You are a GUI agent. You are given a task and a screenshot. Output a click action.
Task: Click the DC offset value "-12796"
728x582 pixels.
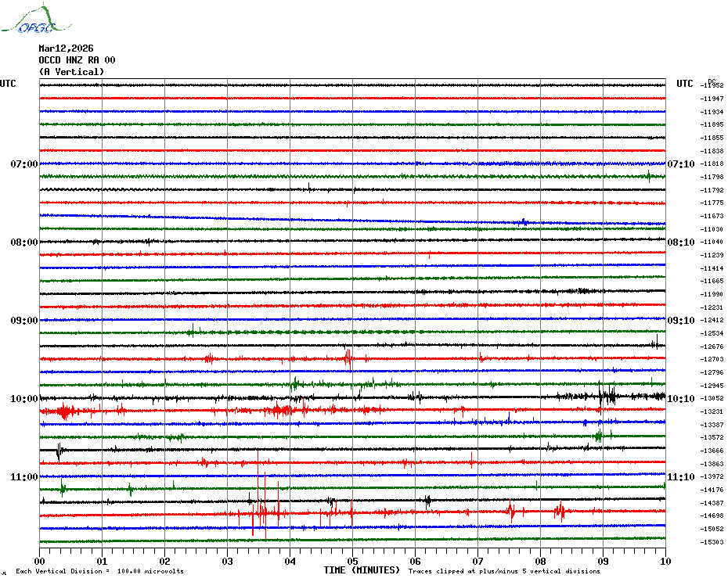712,372
